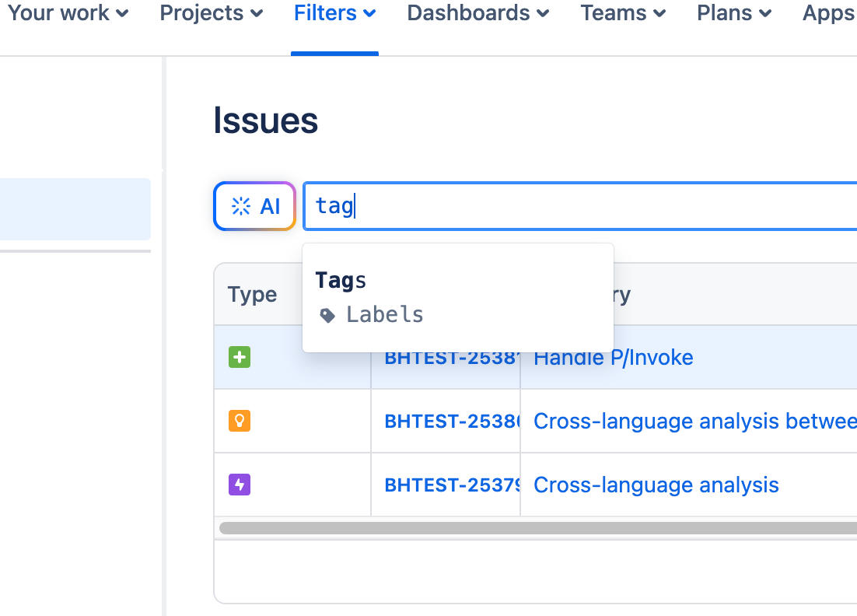The height and width of the screenshot is (616, 857).
Task: Open the Apps menu
Action: tap(828, 13)
